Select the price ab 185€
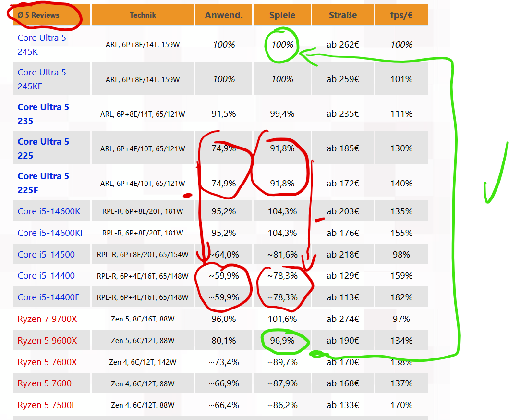The image size is (509, 420). 343,148
